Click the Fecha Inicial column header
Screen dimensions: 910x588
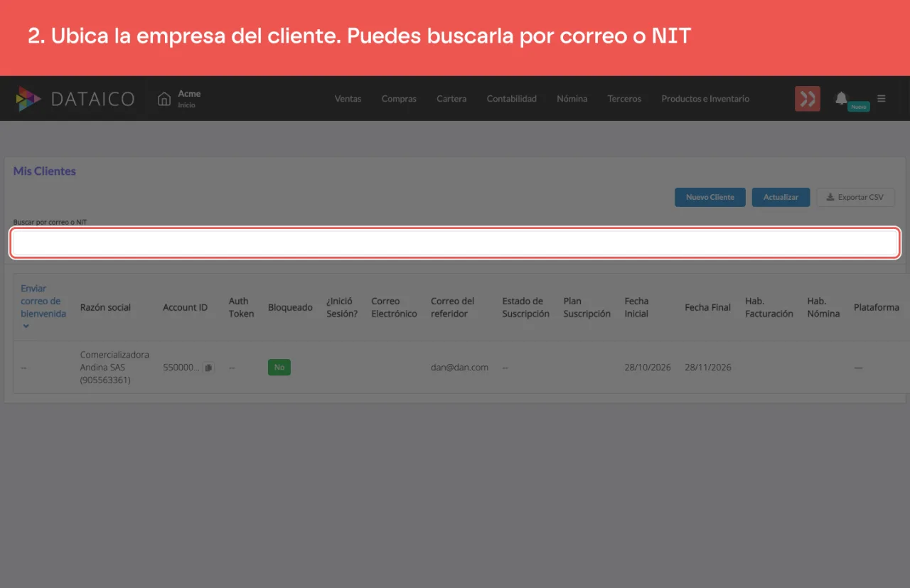(x=636, y=307)
